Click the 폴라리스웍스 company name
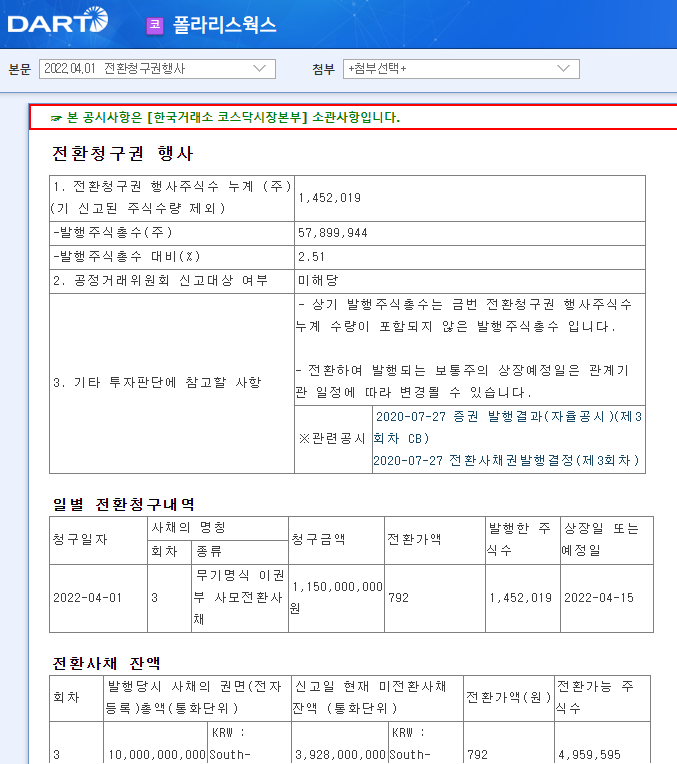This screenshot has width=677, height=764. click(x=225, y=25)
